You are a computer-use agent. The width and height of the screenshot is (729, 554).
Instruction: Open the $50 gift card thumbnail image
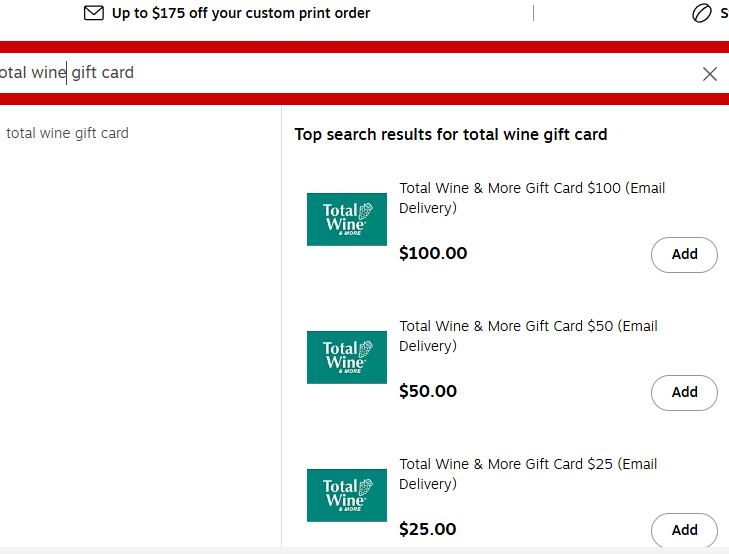click(347, 357)
